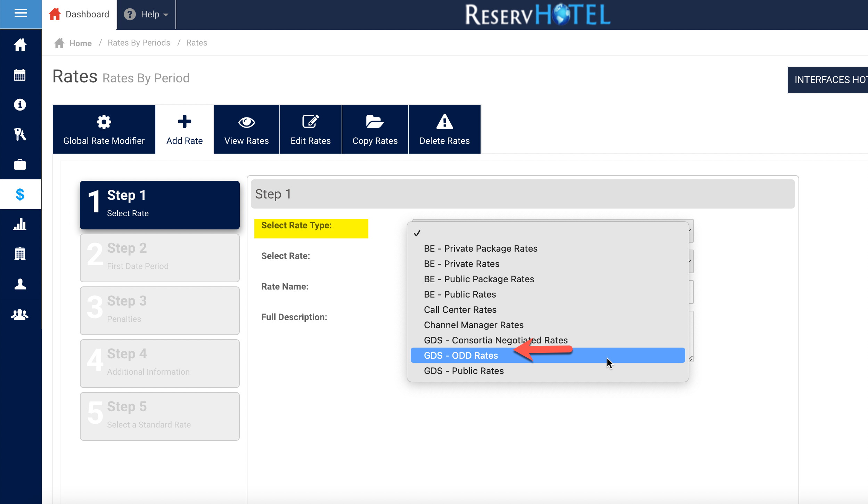
Task: Open the hamburger menu icon
Action: tap(21, 14)
